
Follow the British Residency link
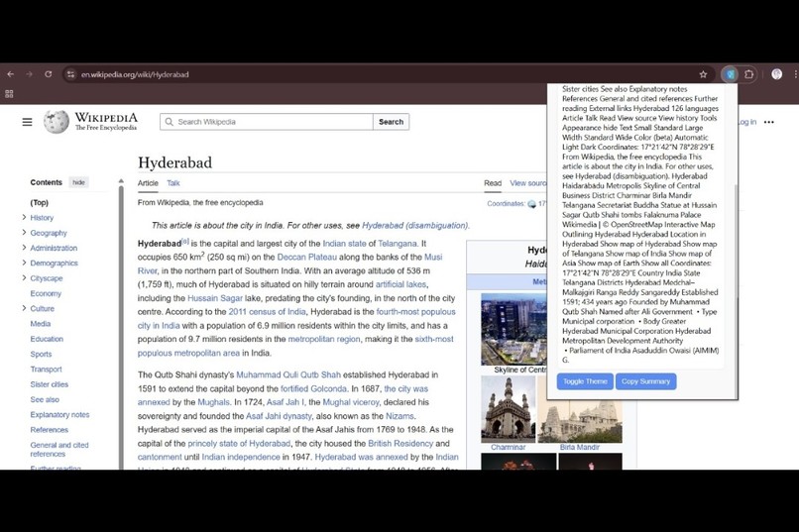[x=400, y=444]
